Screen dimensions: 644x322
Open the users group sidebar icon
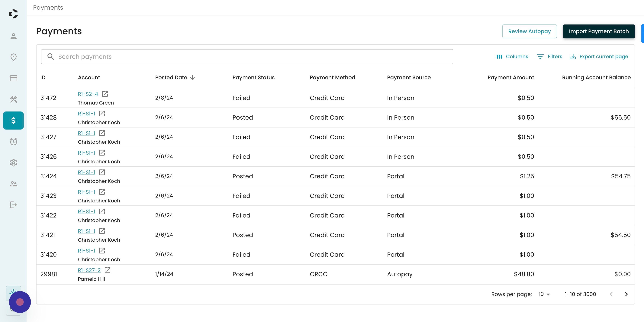click(x=14, y=184)
